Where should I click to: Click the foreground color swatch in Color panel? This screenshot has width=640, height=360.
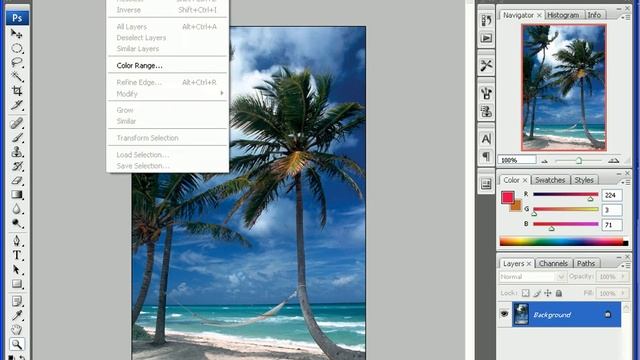point(507,198)
